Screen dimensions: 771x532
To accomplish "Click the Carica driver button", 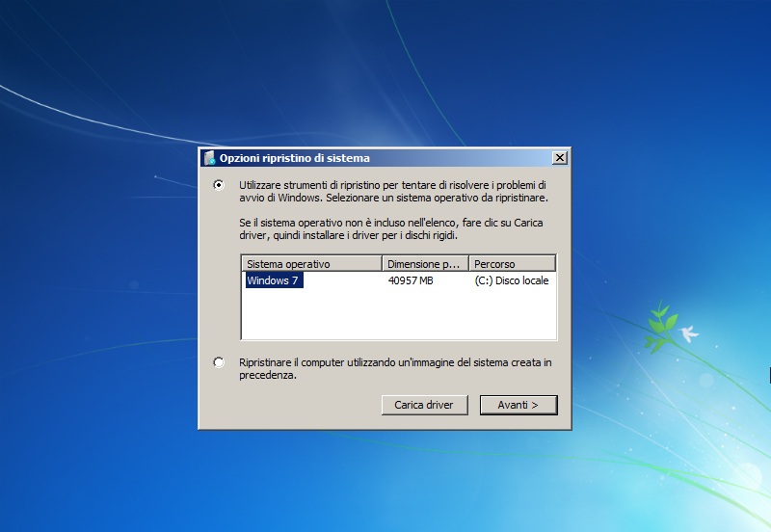I will [424, 405].
